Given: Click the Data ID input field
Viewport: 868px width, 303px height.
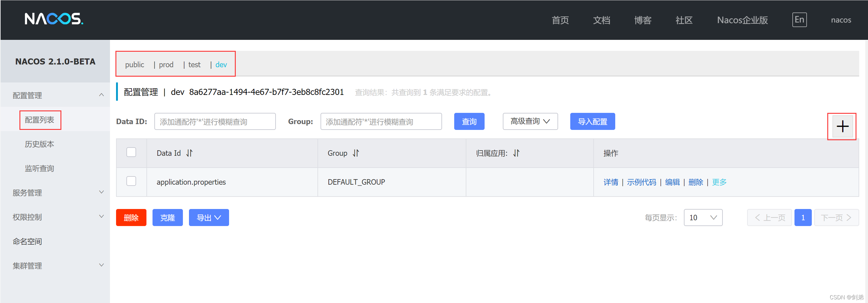Looking at the screenshot, I should click(214, 121).
